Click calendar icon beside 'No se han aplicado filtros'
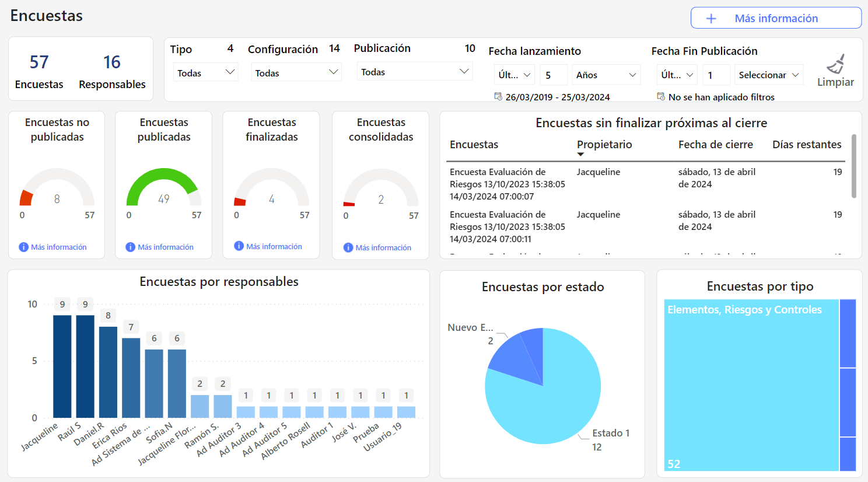 point(661,97)
